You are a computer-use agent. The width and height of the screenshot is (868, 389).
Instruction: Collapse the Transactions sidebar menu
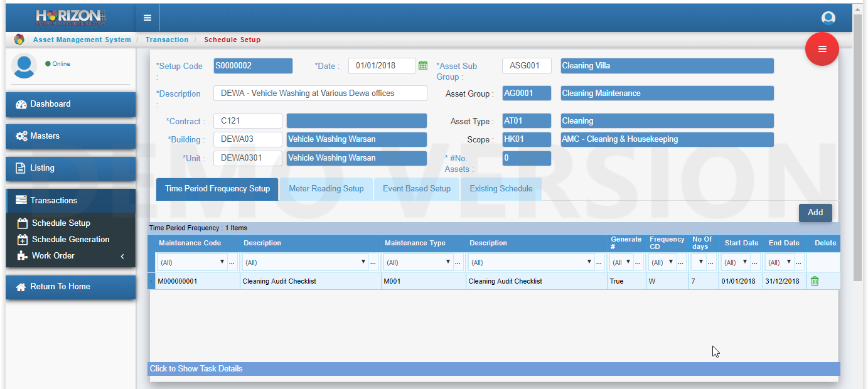click(x=71, y=200)
